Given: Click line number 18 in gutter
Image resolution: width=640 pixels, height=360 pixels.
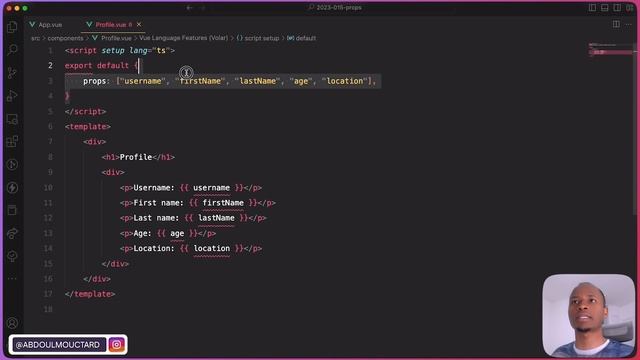Looking at the screenshot, I should pyautogui.click(x=49, y=309).
